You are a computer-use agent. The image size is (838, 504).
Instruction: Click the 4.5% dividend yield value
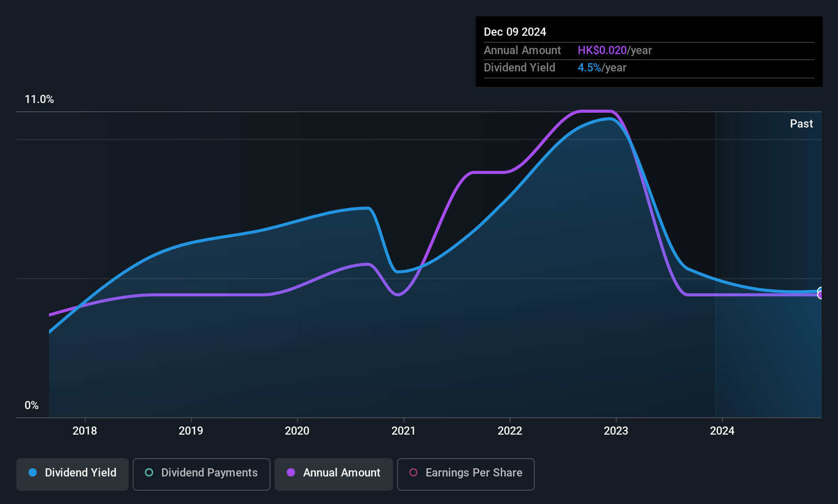pyautogui.click(x=589, y=67)
